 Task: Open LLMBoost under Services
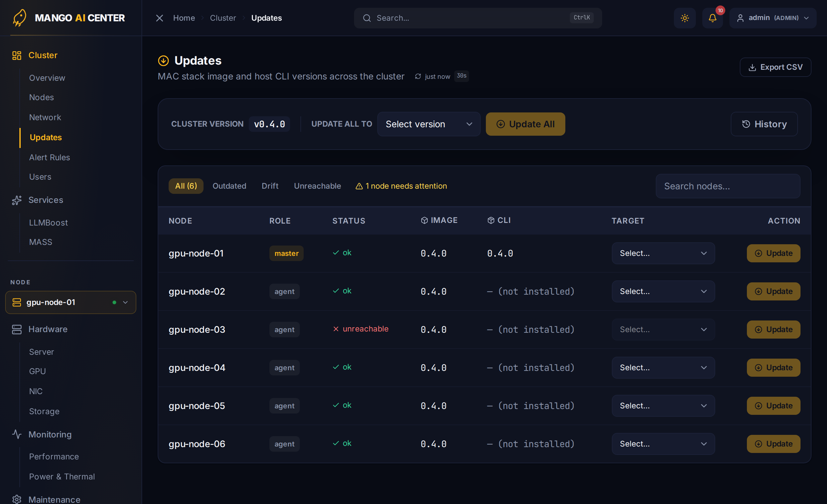(48, 223)
